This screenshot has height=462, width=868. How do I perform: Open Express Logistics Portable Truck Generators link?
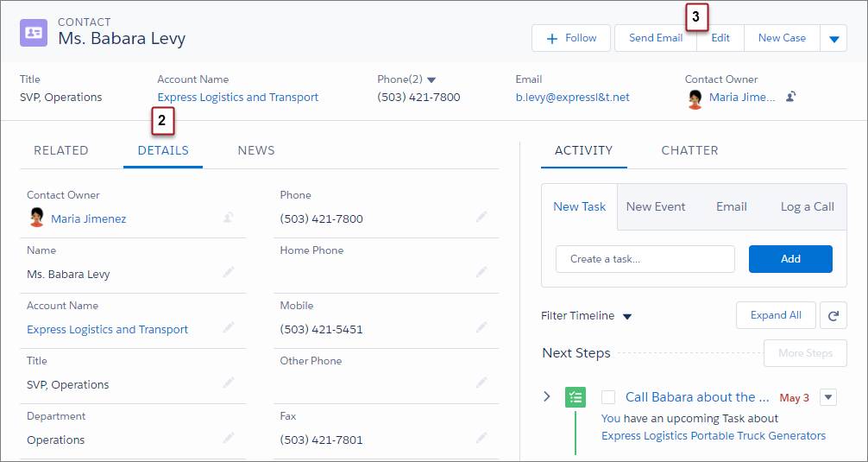tap(714, 435)
